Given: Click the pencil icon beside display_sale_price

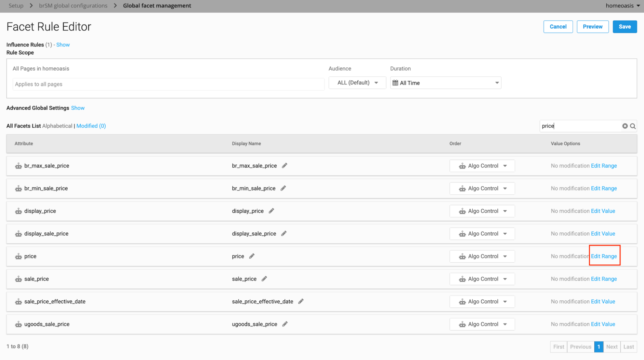Looking at the screenshot, I should [x=284, y=233].
